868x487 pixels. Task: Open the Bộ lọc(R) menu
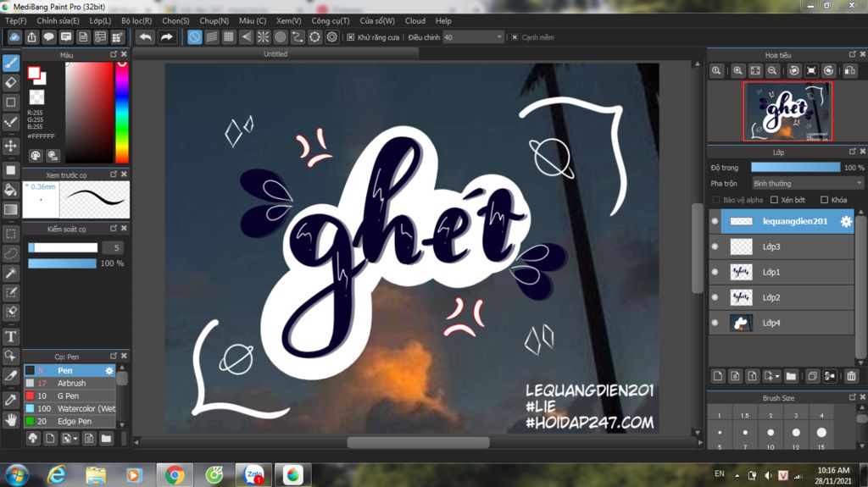[136, 20]
